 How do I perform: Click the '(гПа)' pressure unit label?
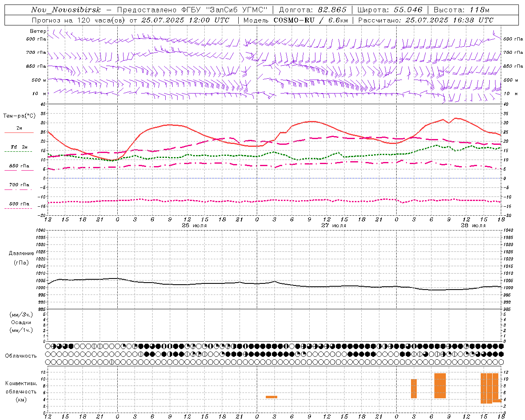pyautogui.click(x=21, y=262)
